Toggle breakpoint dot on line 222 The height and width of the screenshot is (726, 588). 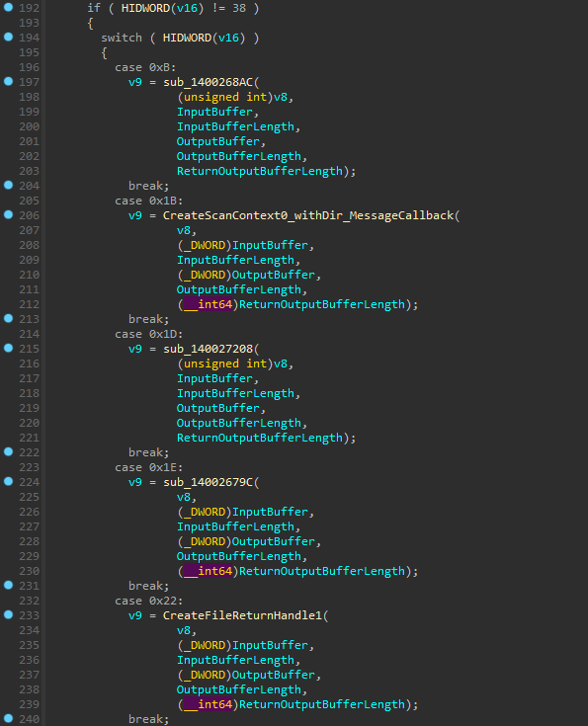coord(8,452)
